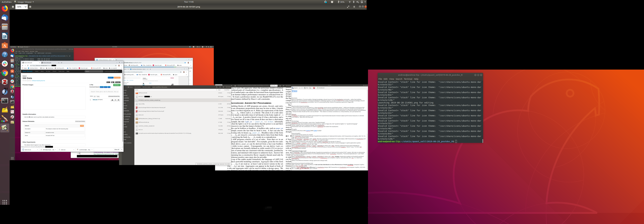Open the Search menu in Terminal
644x224 pixels.
399,79
